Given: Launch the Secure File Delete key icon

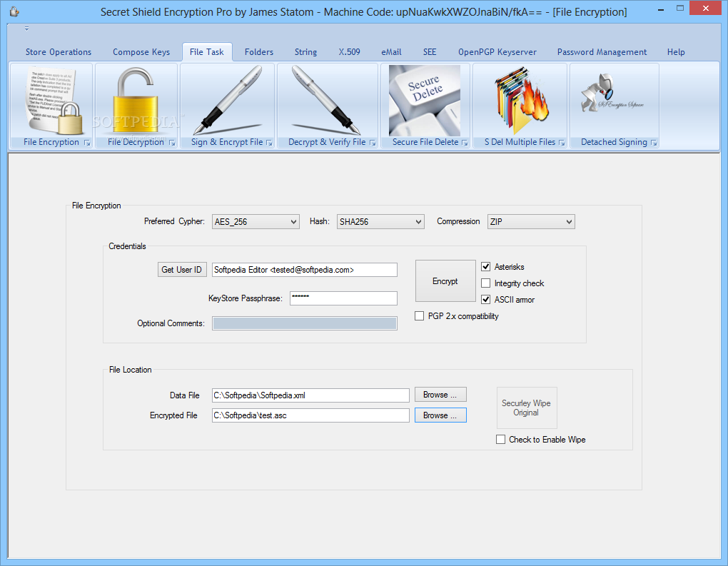Looking at the screenshot, I should (x=425, y=101).
